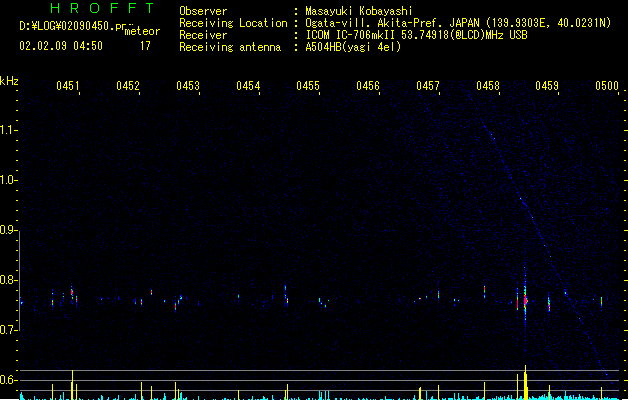Click the 0451 time axis label
Image resolution: width=629 pixels, height=400 pixels.
tap(68, 86)
